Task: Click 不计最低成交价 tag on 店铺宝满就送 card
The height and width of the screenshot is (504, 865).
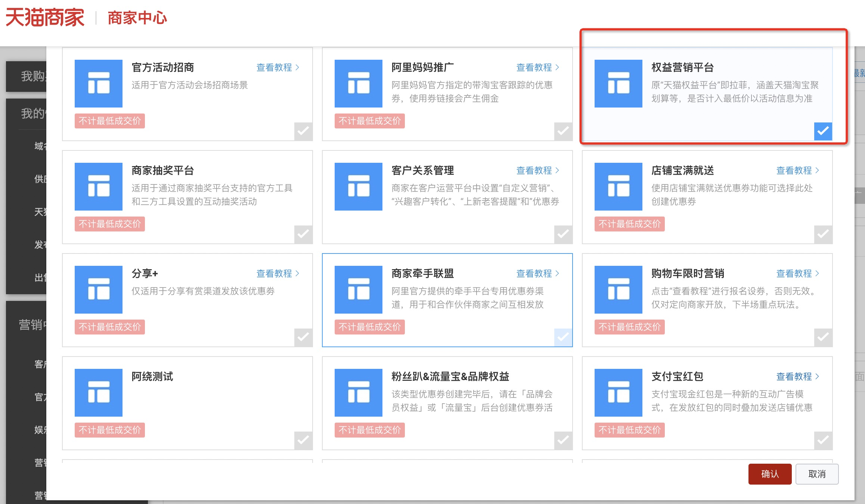Action: [630, 224]
